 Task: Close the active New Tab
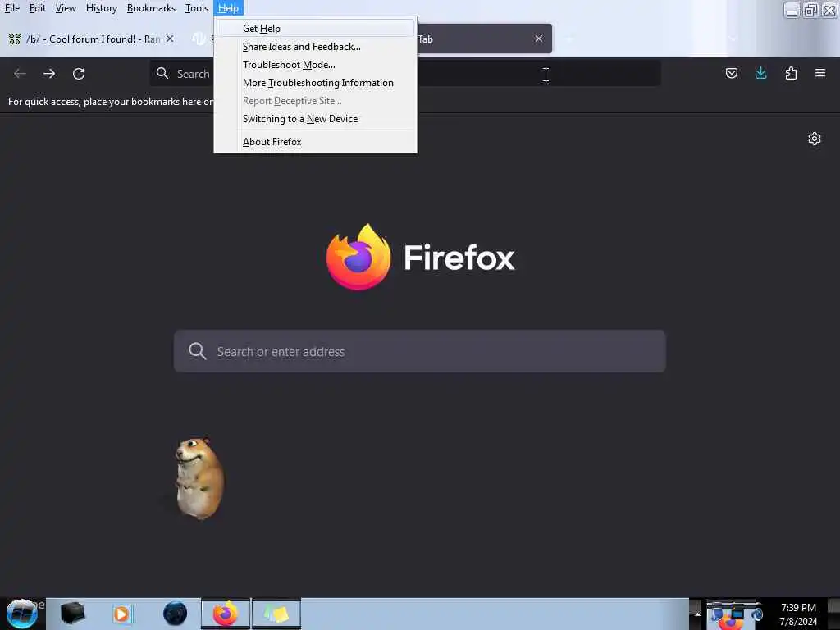click(x=538, y=39)
